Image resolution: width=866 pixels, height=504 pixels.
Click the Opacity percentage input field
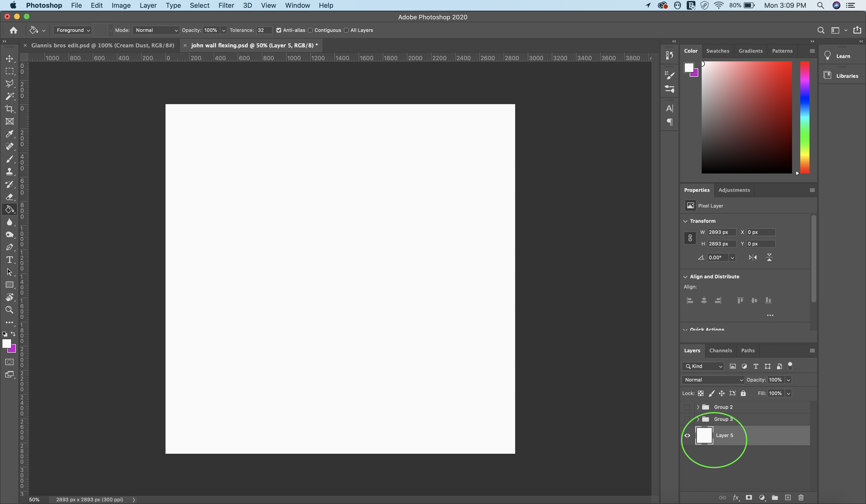click(x=776, y=379)
